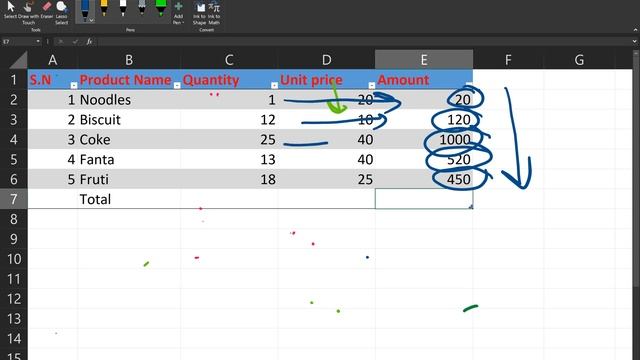Open the S.N column filter dropdown

[74, 85]
